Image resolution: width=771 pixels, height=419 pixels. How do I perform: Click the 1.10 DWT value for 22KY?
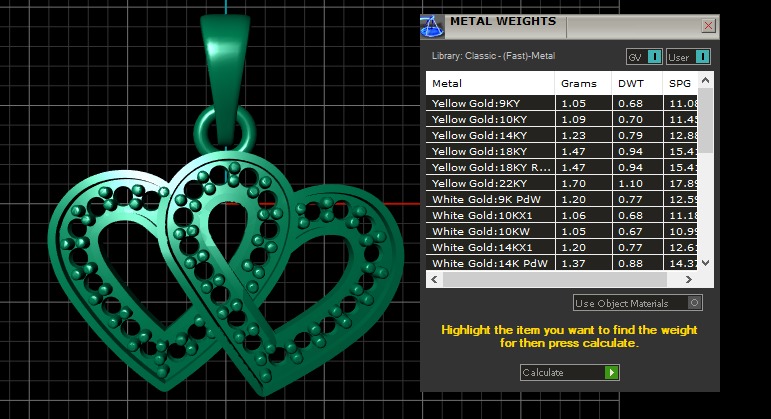(x=630, y=183)
